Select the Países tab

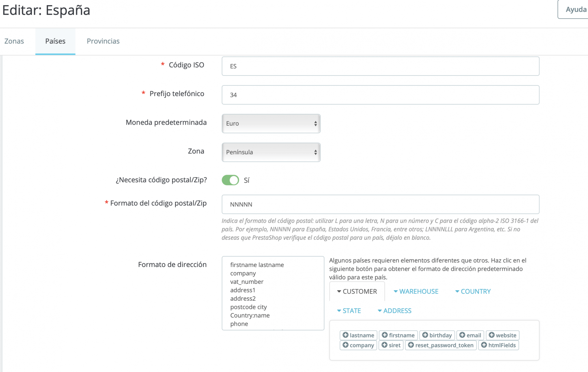[55, 41]
